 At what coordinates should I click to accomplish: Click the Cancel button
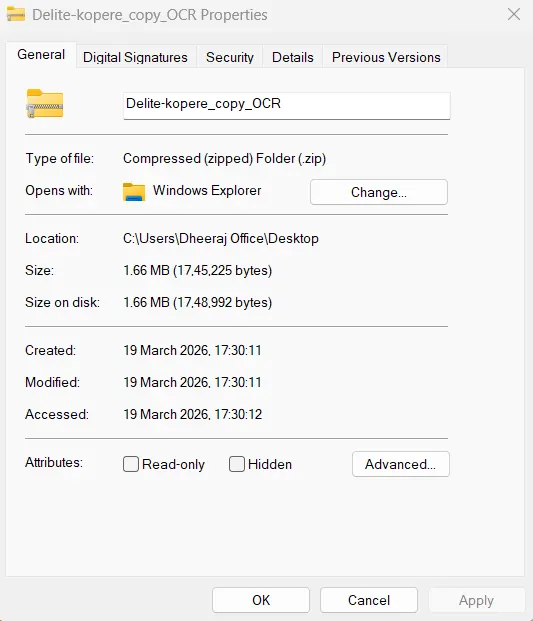[x=369, y=600]
